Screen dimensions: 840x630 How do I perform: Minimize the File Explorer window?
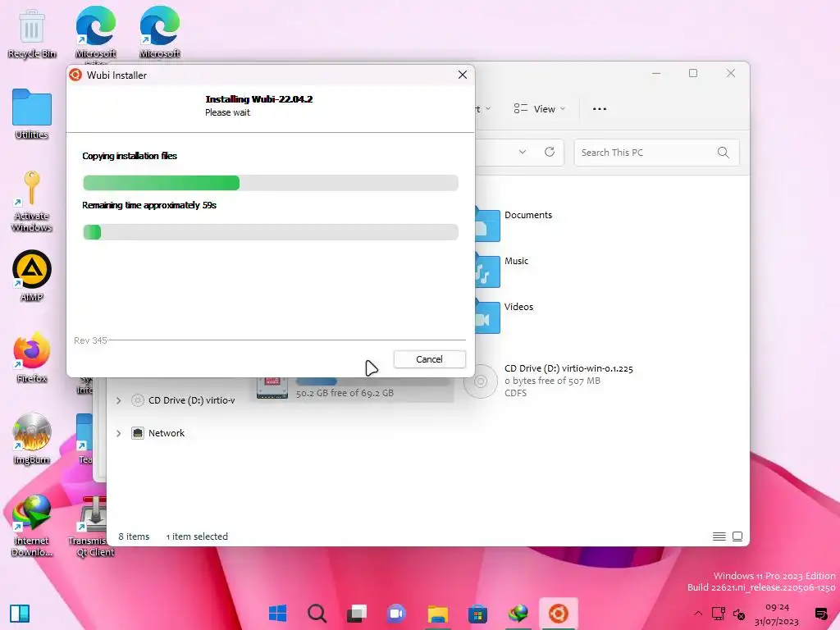(656, 73)
